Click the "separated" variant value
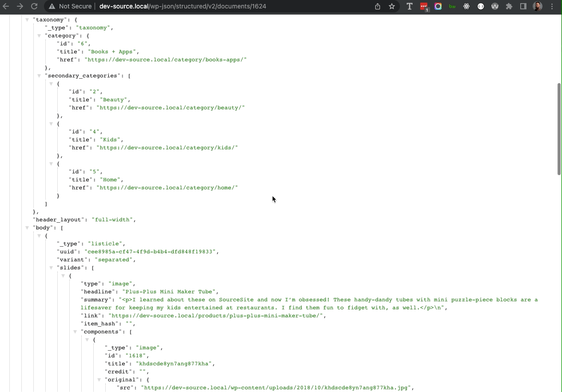The height and width of the screenshot is (392, 562). click(x=114, y=260)
